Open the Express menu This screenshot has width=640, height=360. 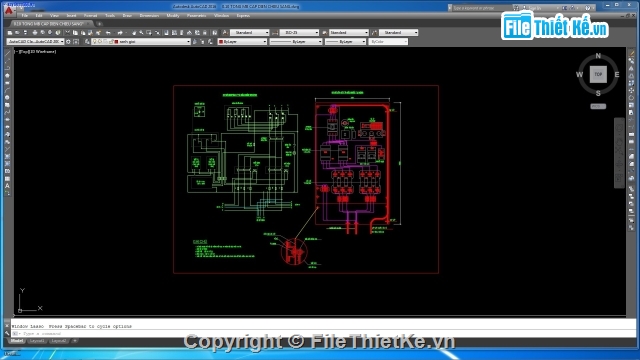(x=243, y=16)
